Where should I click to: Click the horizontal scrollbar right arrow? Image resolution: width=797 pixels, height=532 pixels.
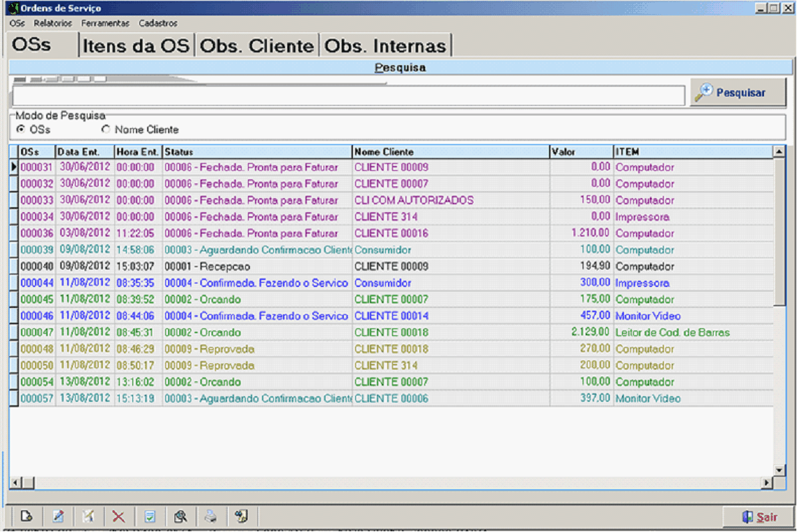[x=767, y=483]
